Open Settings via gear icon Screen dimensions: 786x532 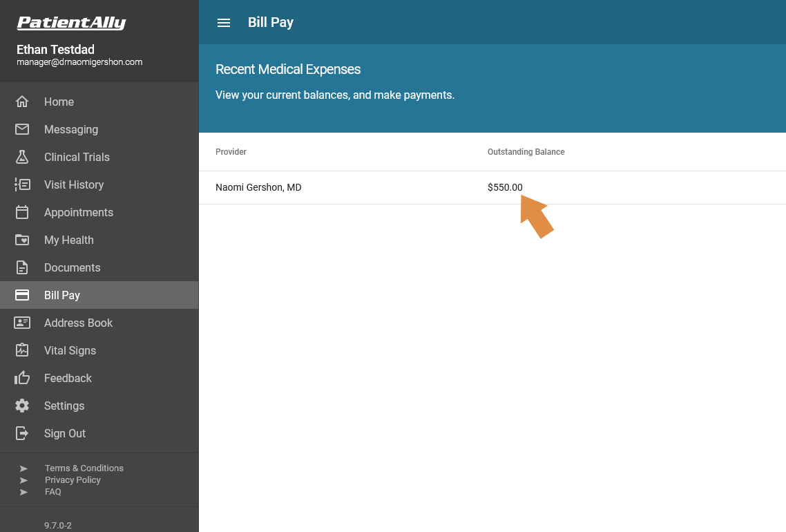(x=21, y=406)
